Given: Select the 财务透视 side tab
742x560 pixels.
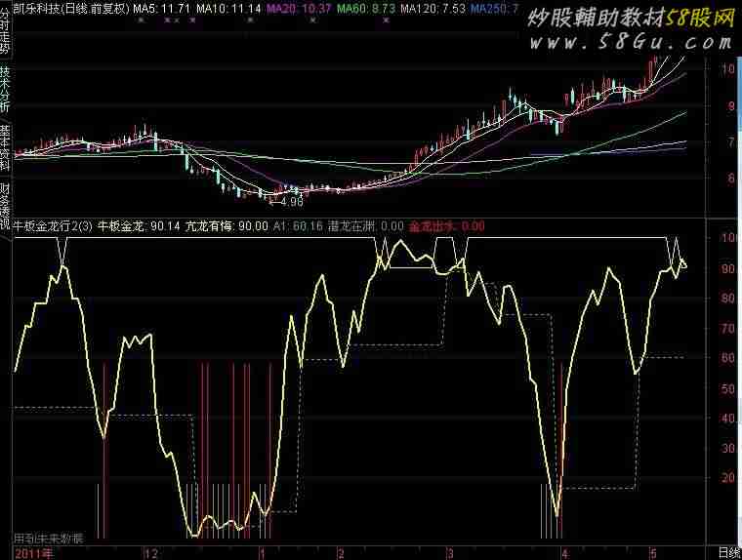Looking at the screenshot, I should [x=5, y=206].
